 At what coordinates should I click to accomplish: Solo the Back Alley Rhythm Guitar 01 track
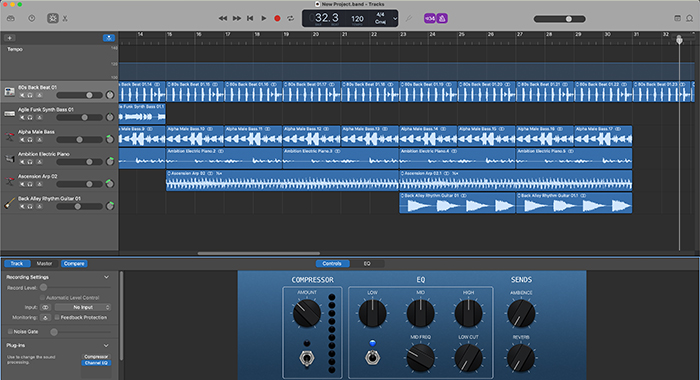30,206
